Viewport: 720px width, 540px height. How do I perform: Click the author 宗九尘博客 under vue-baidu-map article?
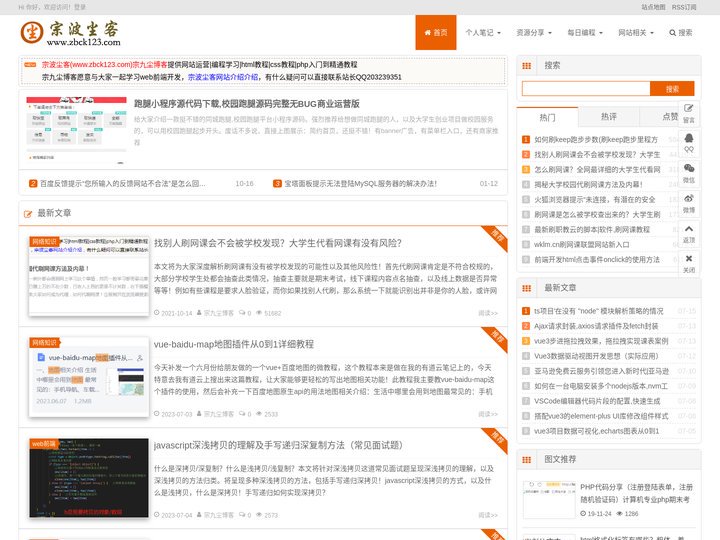click(219, 414)
